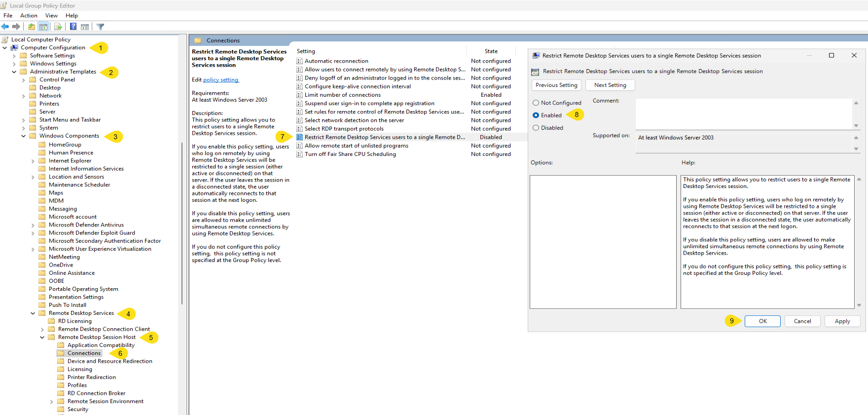
Task: Select the RD Licensing tree item
Action: [74, 321]
